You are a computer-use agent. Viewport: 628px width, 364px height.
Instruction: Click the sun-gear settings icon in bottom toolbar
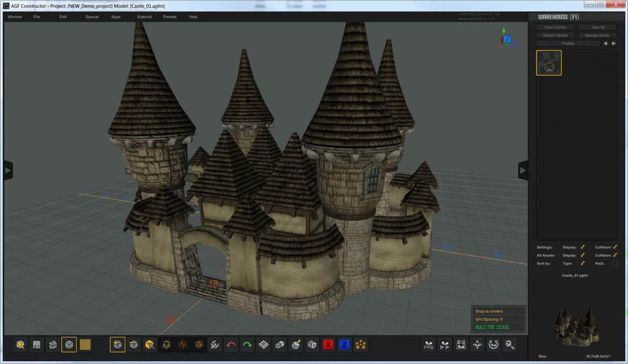click(x=20, y=344)
